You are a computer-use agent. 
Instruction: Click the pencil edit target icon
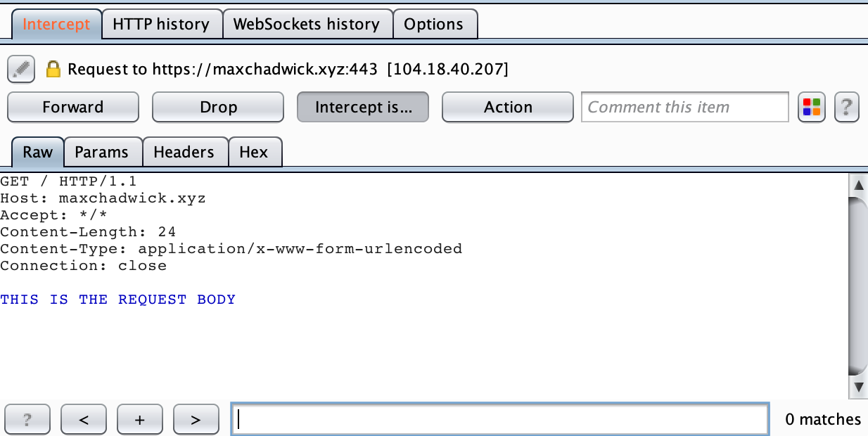[x=21, y=69]
